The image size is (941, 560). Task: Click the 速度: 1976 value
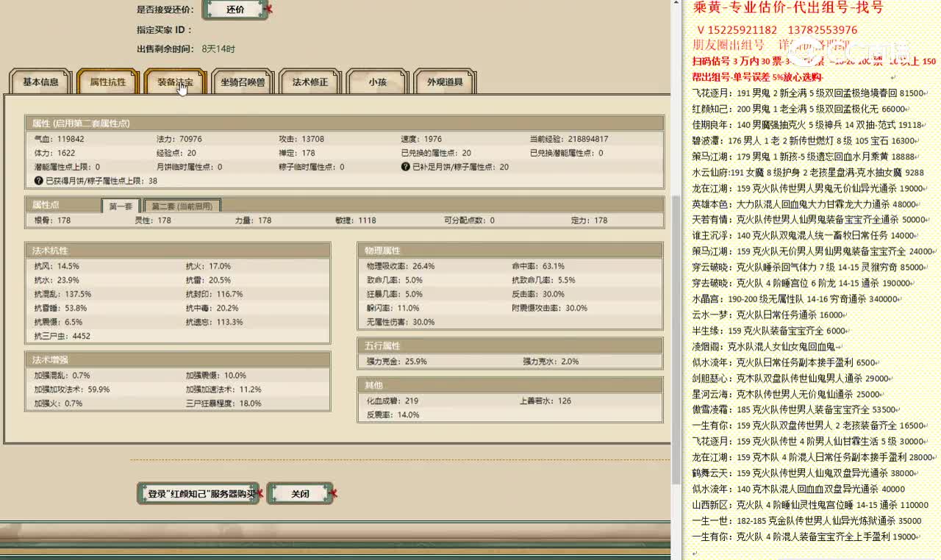421,139
